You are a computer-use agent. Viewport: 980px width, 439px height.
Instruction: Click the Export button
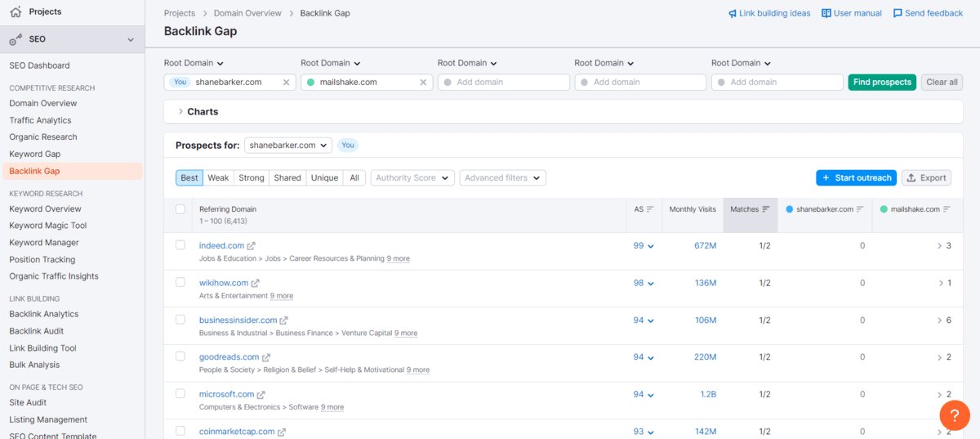pyautogui.click(x=926, y=178)
